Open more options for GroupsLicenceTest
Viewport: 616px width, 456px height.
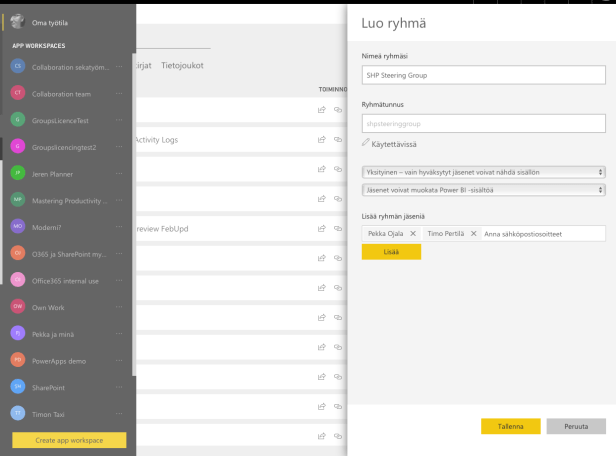pos(119,120)
